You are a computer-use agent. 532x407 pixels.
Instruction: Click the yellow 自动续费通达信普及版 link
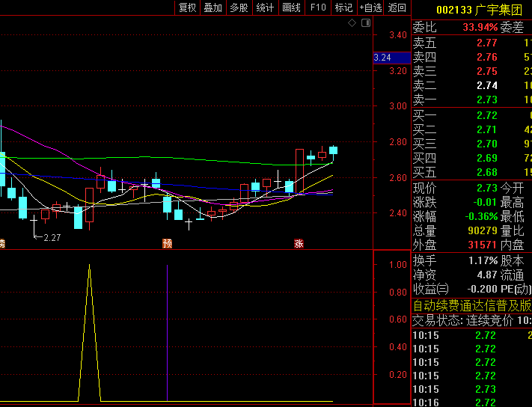(471, 305)
